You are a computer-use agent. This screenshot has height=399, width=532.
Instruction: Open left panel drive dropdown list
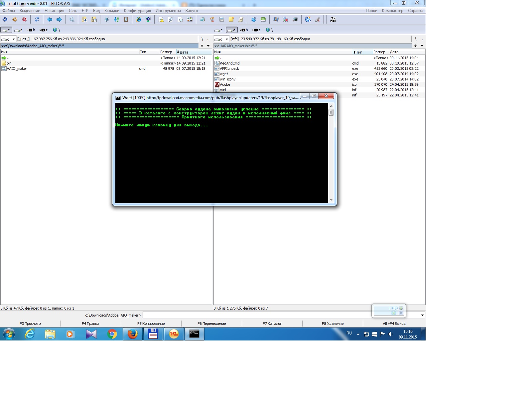point(14,39)
